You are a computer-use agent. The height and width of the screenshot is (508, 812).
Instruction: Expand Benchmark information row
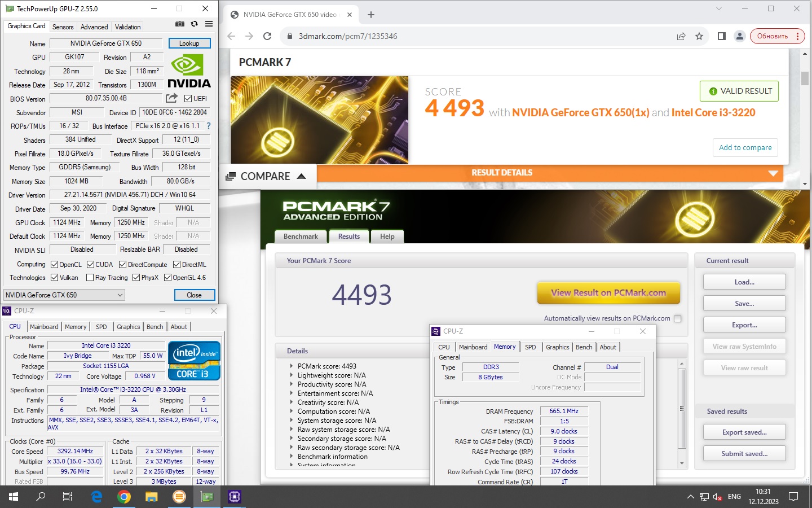[x=292, y=456]
